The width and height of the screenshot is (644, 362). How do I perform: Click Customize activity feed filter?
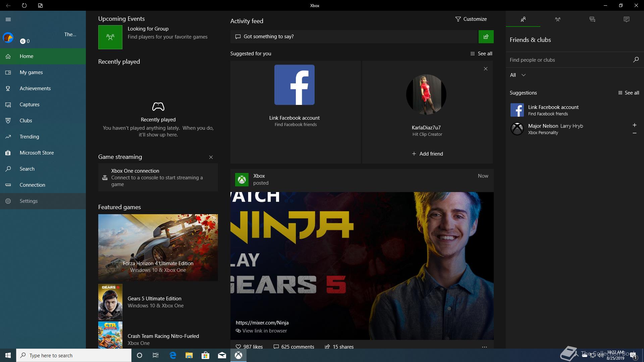click(471, 19)
